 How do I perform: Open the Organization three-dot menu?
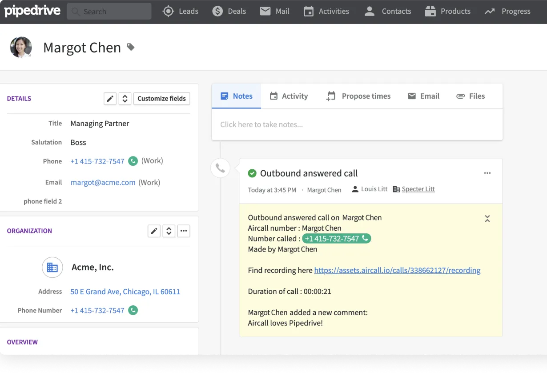tap(184, 231)
